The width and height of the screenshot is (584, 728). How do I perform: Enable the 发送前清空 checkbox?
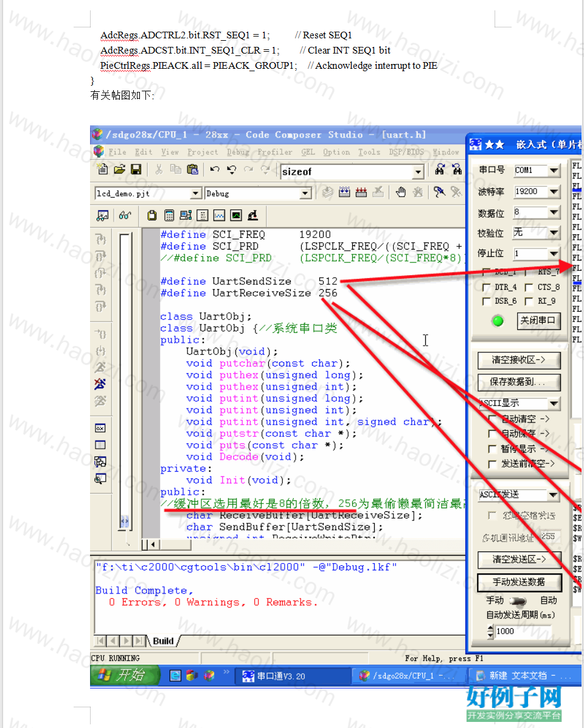coord(493,464)
